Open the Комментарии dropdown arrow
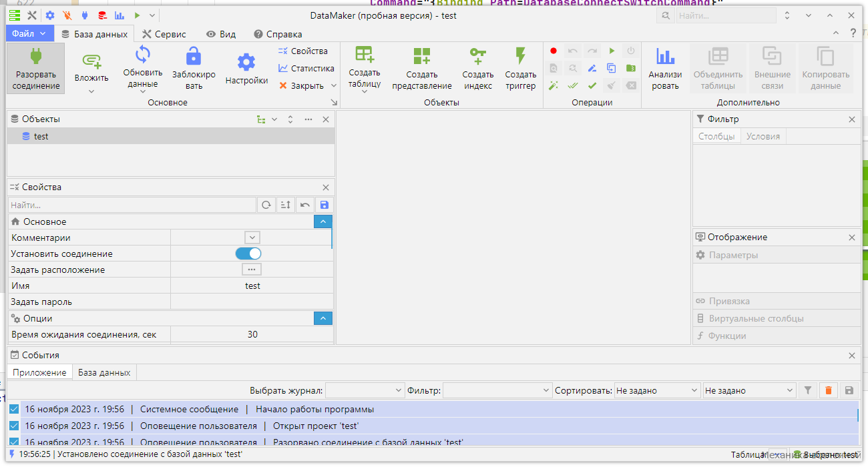The width and height of the screenshot is (868, 467). [x=252, y=238]
